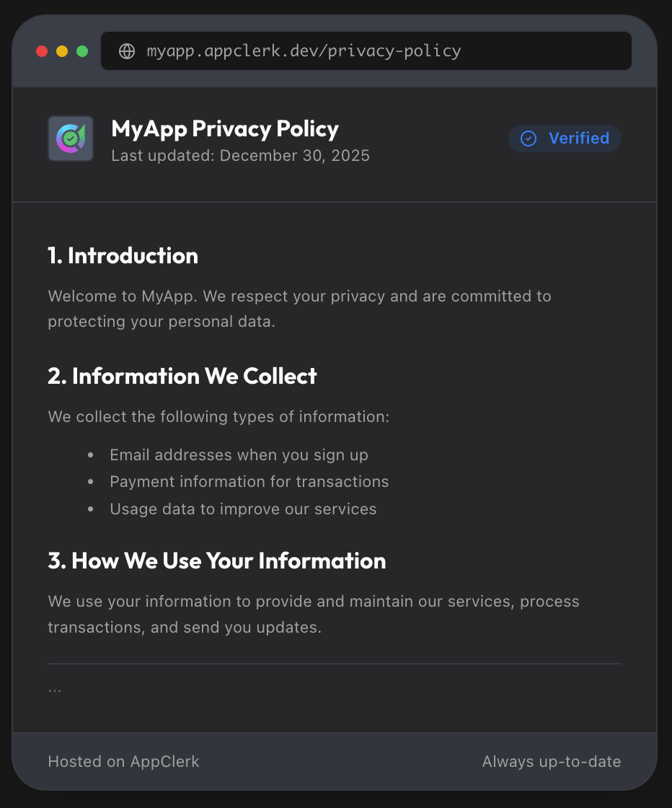
Task: Click the Payment information bullet item
Action: [249, 481]
